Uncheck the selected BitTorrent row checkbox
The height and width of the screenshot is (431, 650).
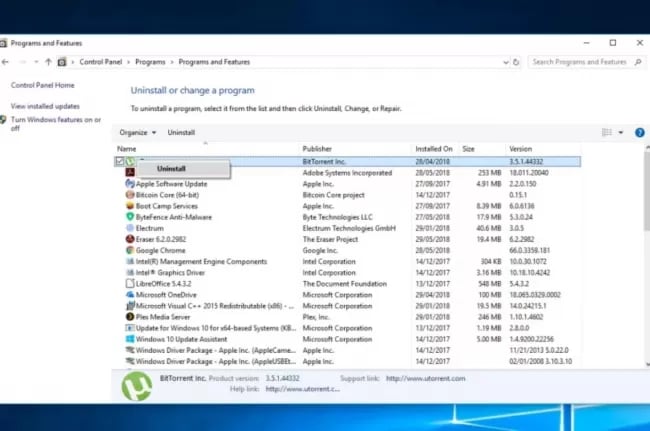click(120, 161)
